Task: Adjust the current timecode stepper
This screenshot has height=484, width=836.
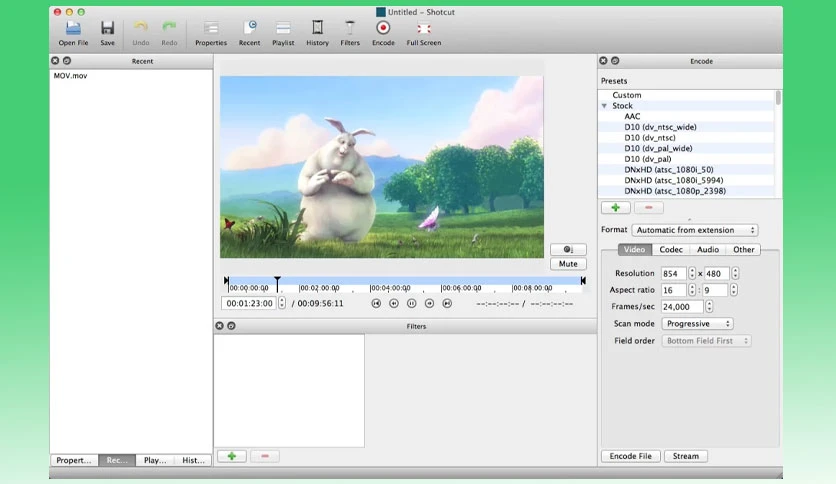Action: coord(282,303)
